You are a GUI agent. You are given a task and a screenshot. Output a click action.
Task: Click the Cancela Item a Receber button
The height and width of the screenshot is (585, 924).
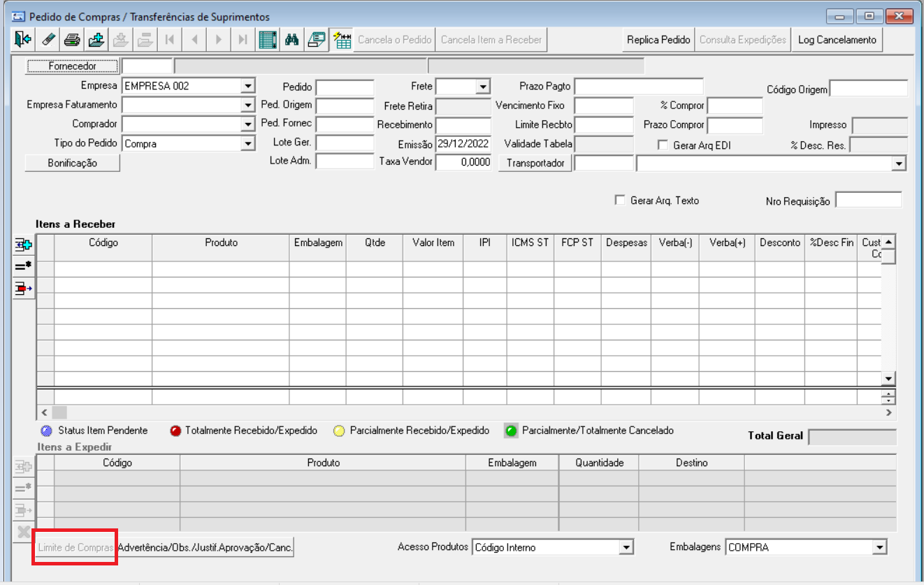point(491,40)
